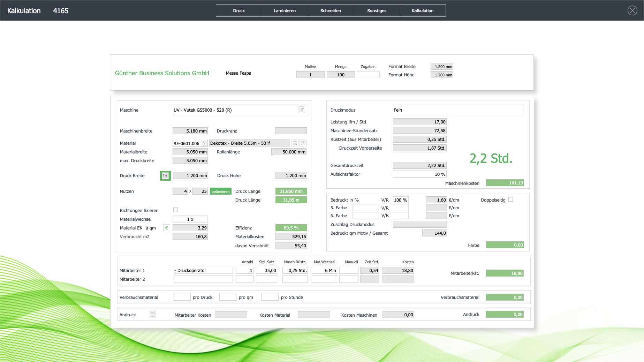Click the edit icon in Maschine field
Screen dimensions: 644x362
(x=302, y=110)
